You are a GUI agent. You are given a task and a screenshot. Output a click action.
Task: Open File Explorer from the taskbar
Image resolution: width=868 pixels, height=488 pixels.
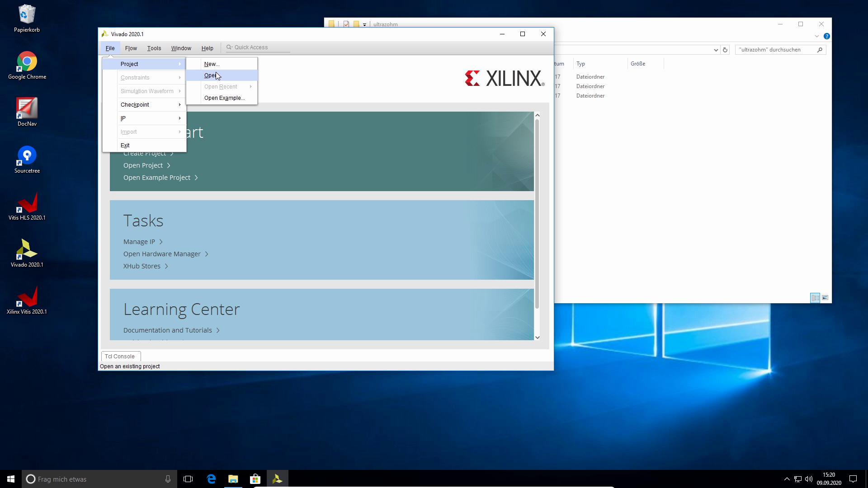click(x=233, y=479)
